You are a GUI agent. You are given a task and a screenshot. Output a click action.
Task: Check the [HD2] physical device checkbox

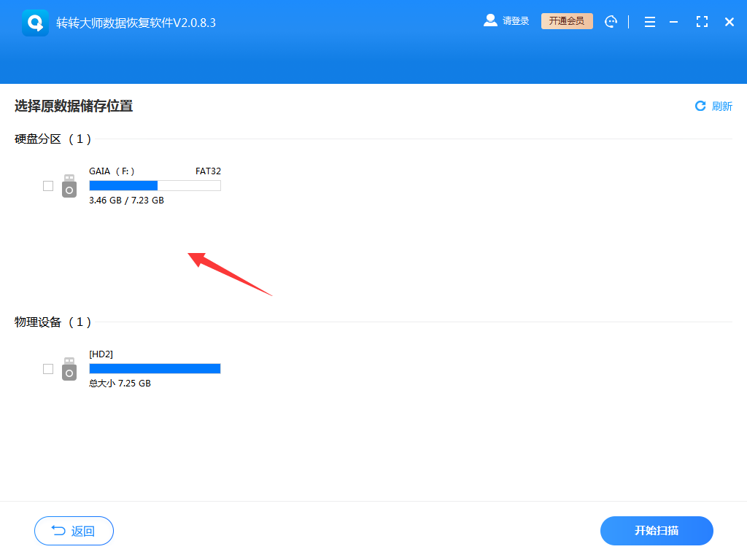(x=48, y=368)
